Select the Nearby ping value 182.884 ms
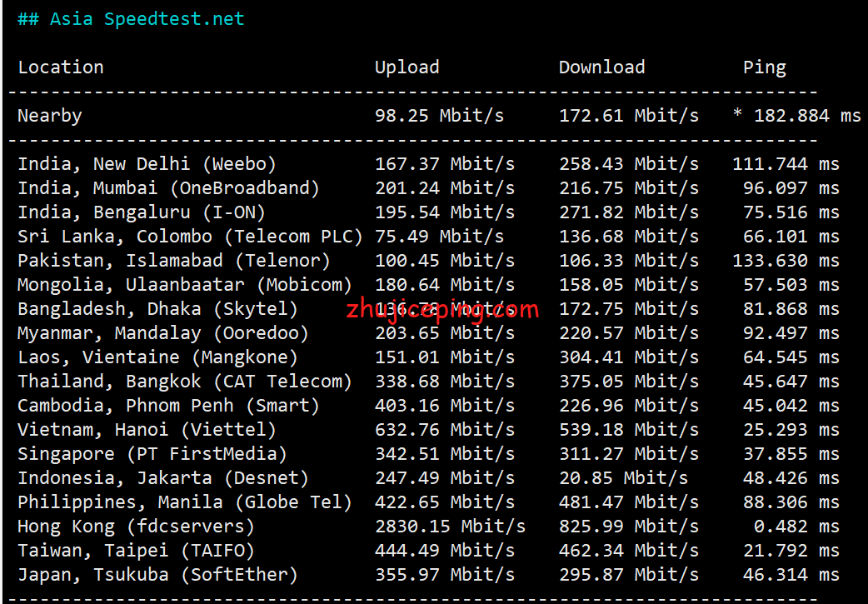Image resolution: width=868 pixels, height=604 pixels. click(x=807, y=116)
